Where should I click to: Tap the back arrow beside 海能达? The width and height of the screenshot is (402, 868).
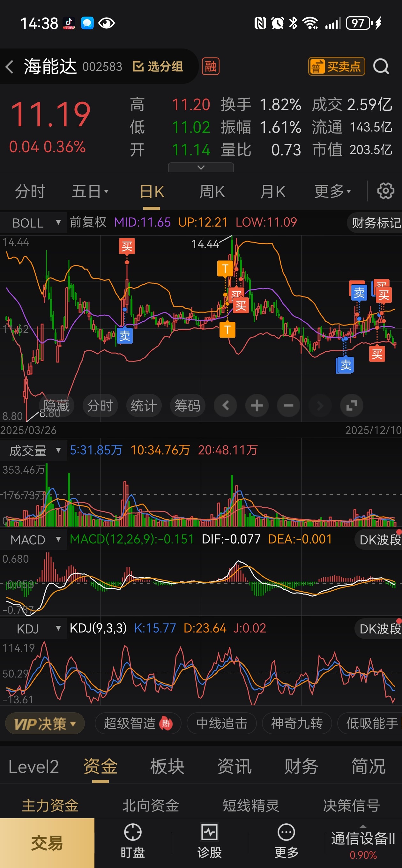(10, 66)
